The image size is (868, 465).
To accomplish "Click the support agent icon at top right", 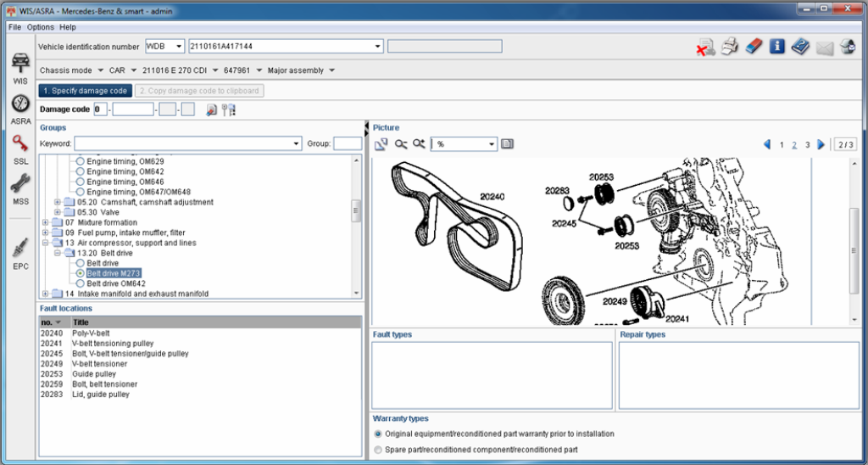I will (848, 47).
